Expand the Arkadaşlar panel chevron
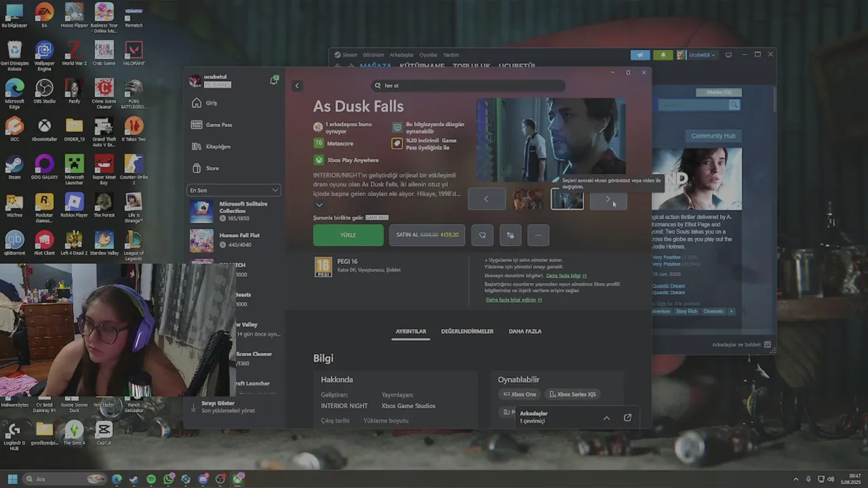868x488 pixels. 606,418
